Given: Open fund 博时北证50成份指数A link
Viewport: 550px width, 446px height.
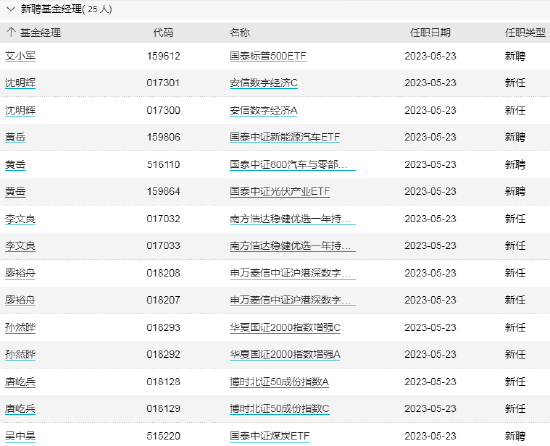Looking at the screenshot, I should point(280,381).
